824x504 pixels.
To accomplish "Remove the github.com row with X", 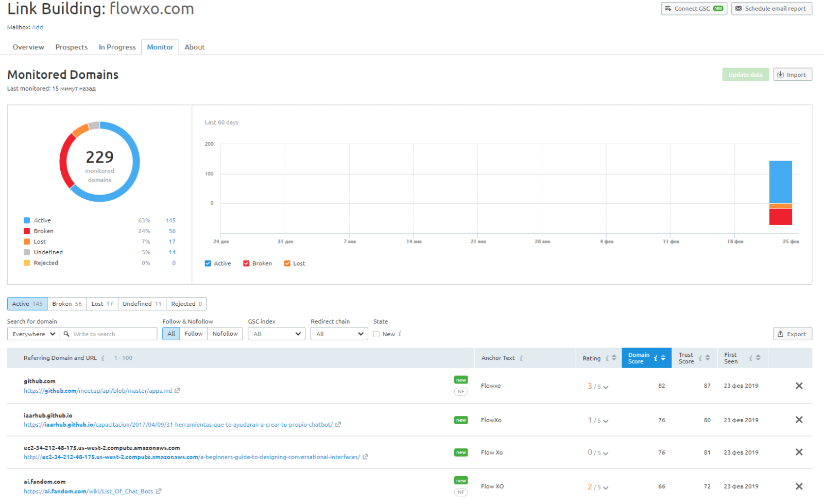I will [799, 386].
